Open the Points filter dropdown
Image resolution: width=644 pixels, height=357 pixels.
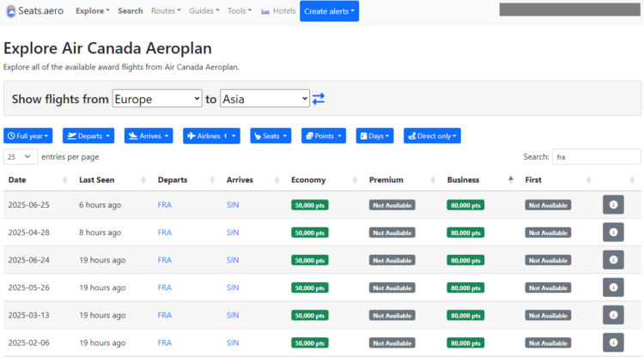pyautogui.click(x=323, y=136)
